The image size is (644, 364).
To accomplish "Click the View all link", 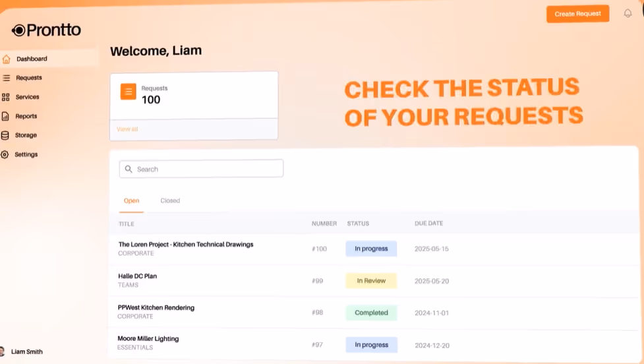I will coord(127,129).
